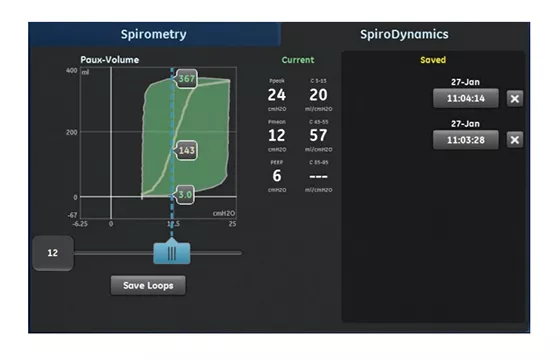Delete the saved 11:04:14 loop
Viewport: 560px width, 360px height.
coord(515,99)
